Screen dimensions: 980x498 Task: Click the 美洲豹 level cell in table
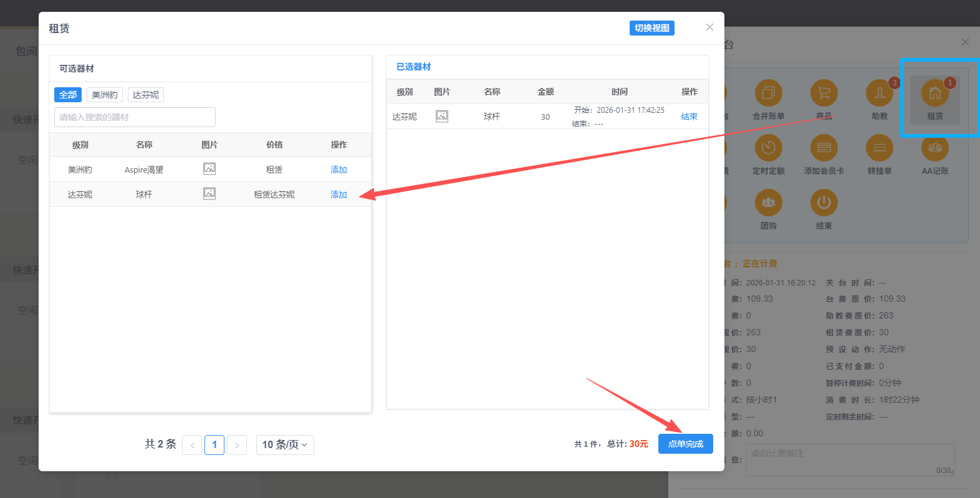coord(80,170)
